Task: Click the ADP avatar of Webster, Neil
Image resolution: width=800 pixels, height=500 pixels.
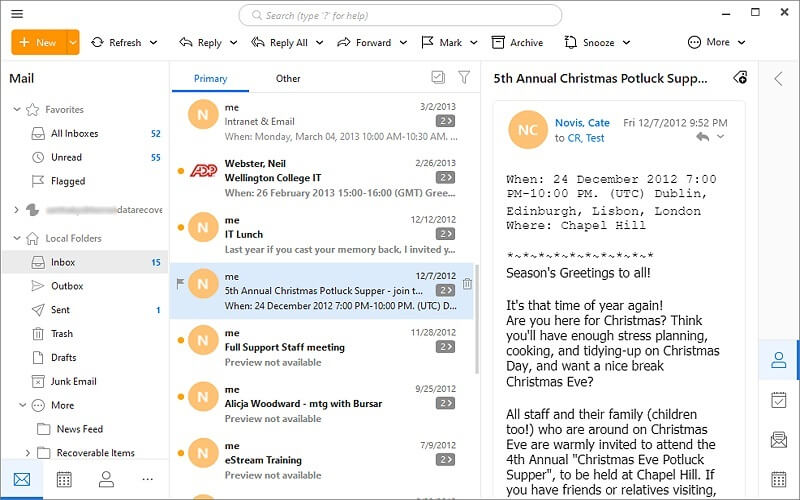Action: click(x=203, y=170)
